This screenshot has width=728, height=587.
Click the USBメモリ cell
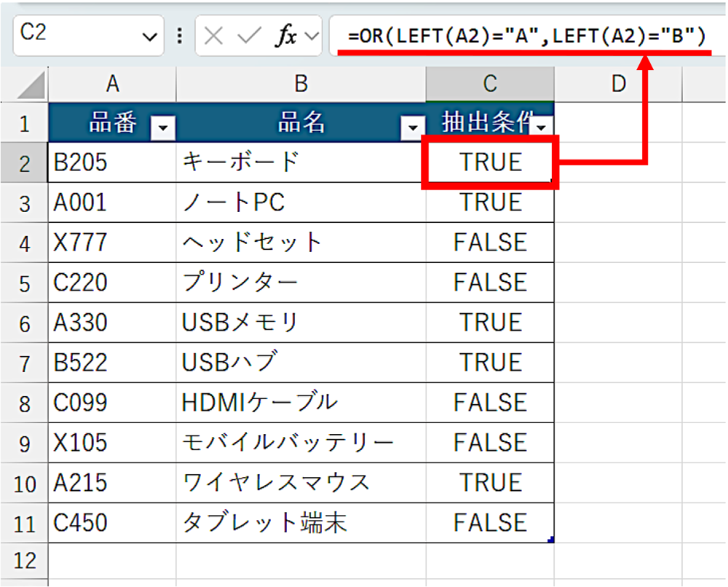301,323
